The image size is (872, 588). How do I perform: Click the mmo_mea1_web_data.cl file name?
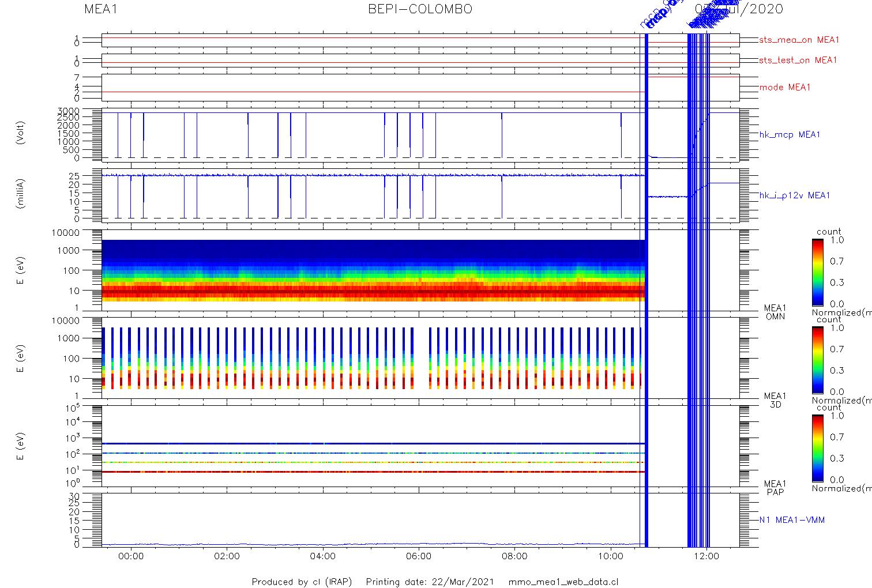click(563, 582)
